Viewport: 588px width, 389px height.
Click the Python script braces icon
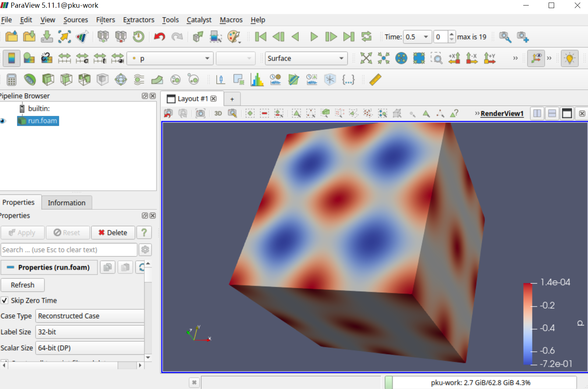pyautogui.click(x=348, y=79)
